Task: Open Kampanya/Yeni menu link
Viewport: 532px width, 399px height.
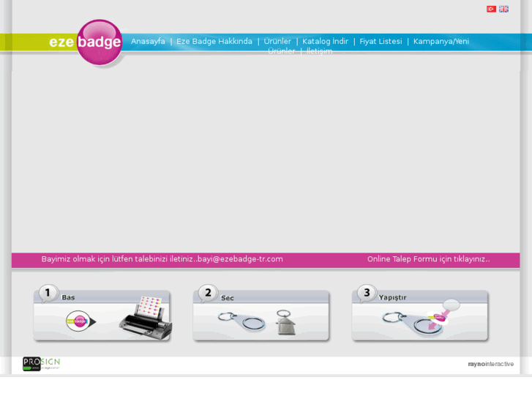Action: coord(441,42)
